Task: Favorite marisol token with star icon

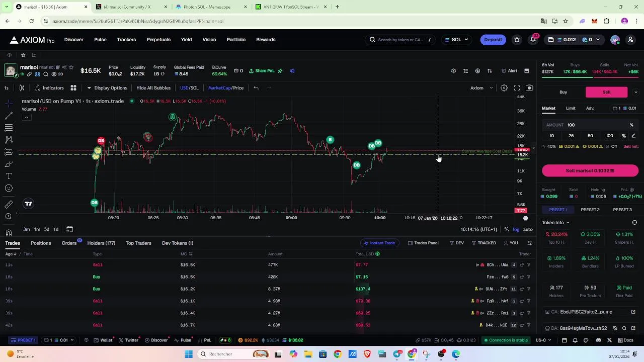Action: [71, 67]
